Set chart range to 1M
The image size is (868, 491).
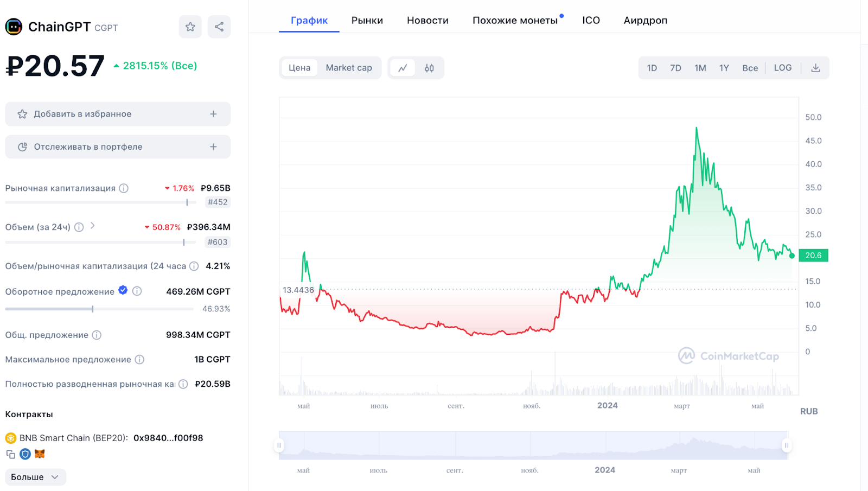[x=700, y=68]
